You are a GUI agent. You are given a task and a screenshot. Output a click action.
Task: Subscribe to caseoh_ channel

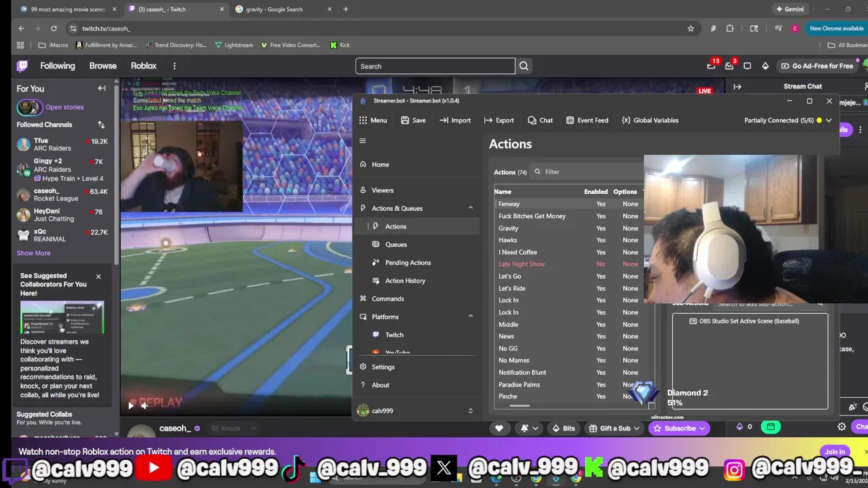pos(679,428)
